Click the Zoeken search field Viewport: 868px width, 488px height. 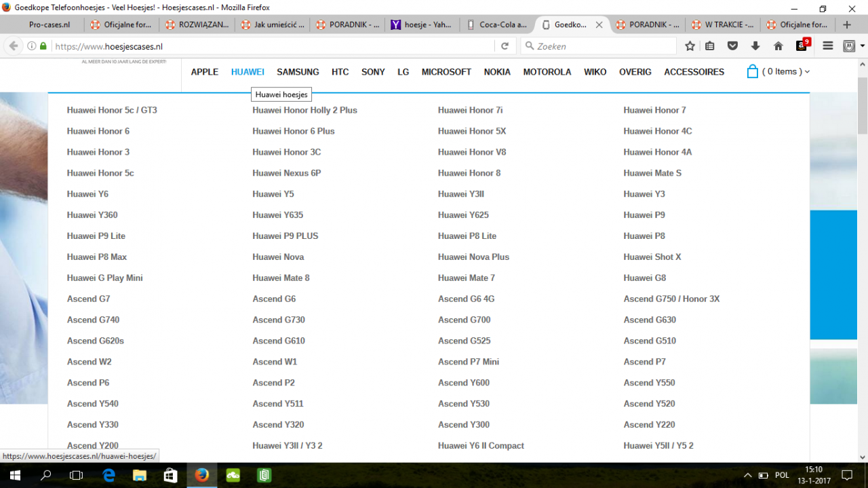click(599, 46)
